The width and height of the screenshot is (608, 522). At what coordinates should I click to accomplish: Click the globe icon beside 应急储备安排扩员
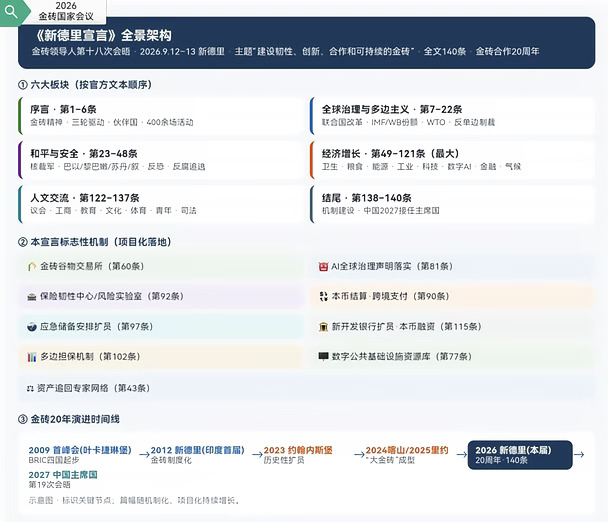tap(32, 327)
